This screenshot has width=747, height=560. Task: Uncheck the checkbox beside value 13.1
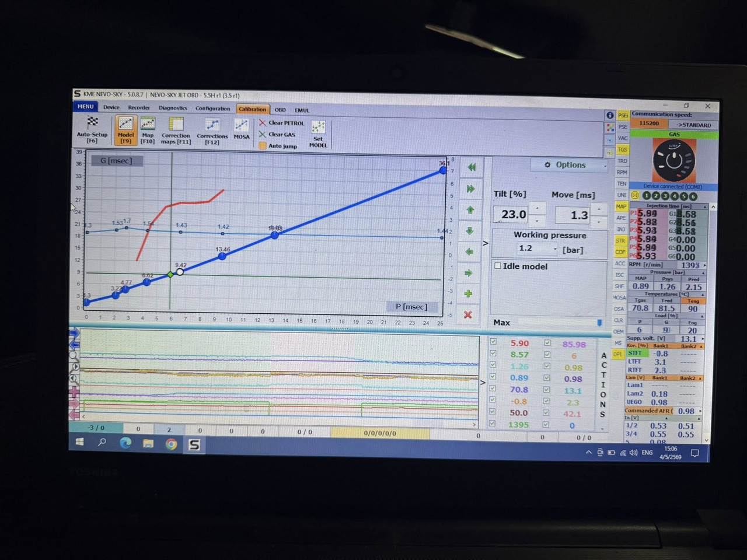click(547, 390)
